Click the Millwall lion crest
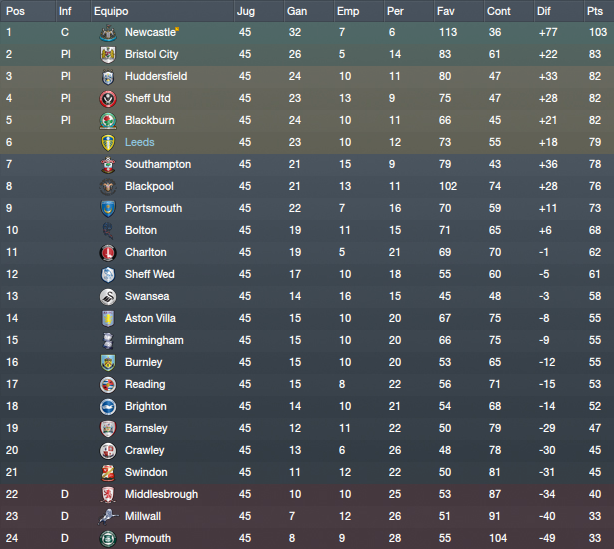 (108, 516)
